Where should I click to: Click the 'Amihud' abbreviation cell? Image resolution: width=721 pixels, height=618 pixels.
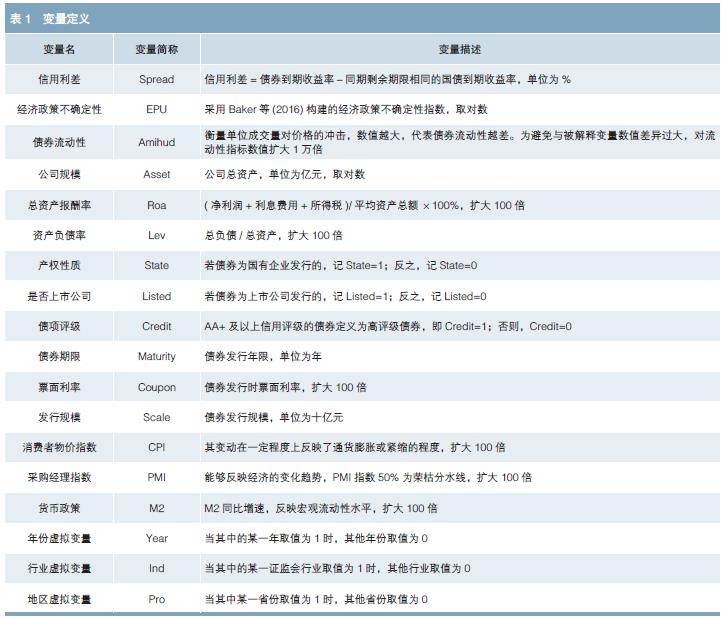click(x=156, y=142)
